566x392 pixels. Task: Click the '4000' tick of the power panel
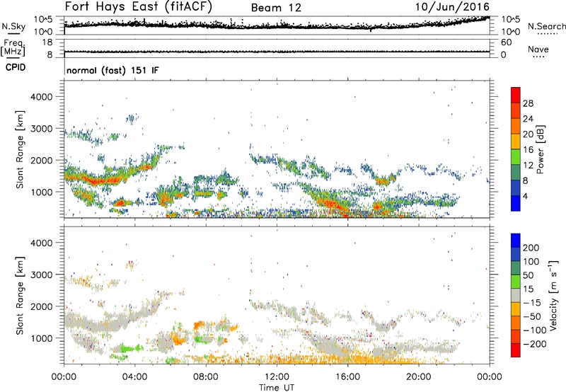tap(42, 97)
